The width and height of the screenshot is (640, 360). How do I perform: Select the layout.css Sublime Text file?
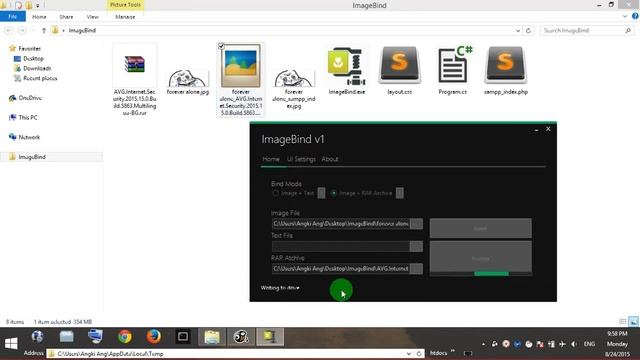pos(400,70)
